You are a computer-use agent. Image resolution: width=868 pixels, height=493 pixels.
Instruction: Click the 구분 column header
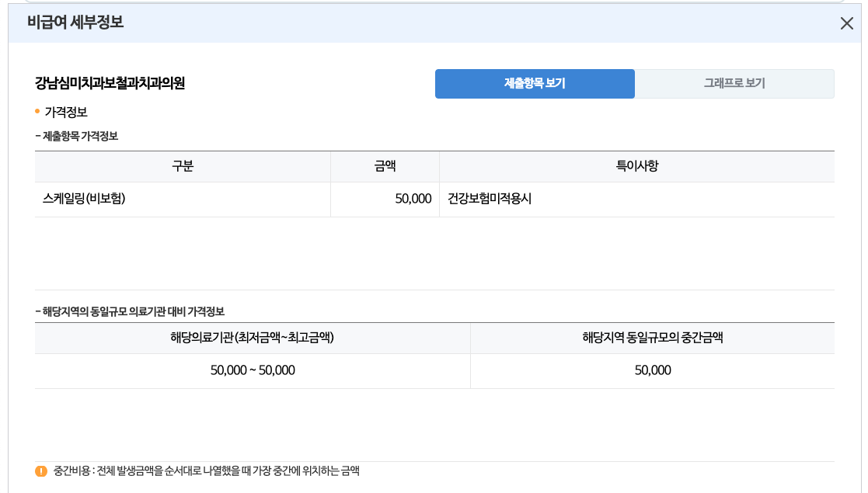click(x=183, y=165)
